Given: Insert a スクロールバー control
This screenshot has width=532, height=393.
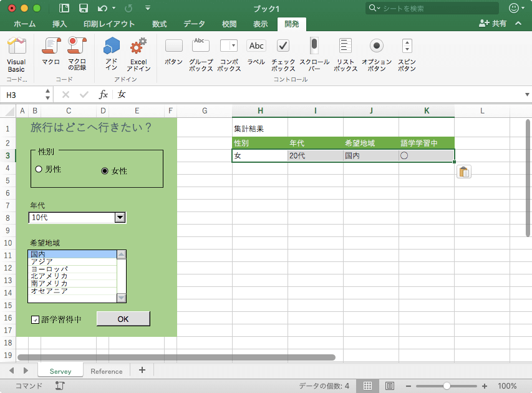Looking at the screenshot, I should tap(314, 54).
